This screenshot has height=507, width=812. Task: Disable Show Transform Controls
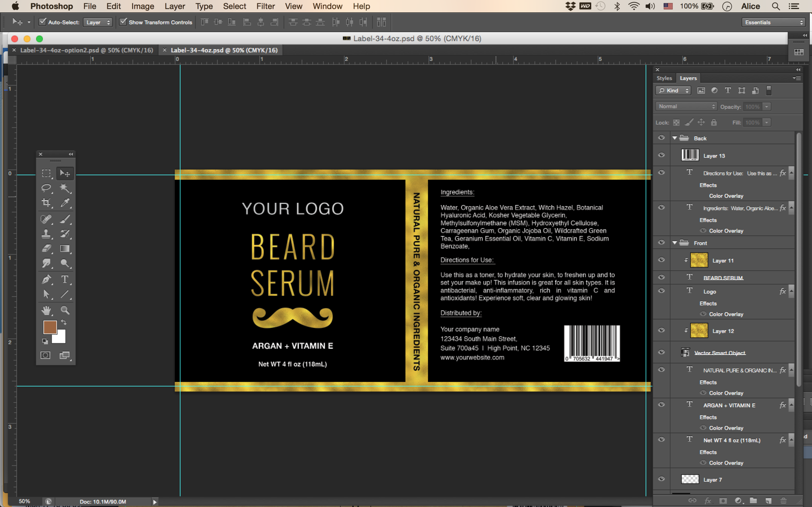tap(123, 22)
